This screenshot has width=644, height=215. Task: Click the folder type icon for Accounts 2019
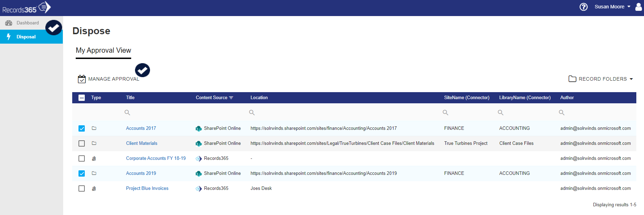click(x=94, y=173)
